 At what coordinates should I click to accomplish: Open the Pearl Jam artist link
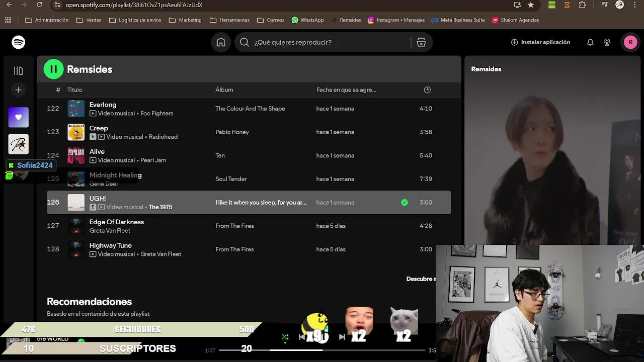(153, 160)
